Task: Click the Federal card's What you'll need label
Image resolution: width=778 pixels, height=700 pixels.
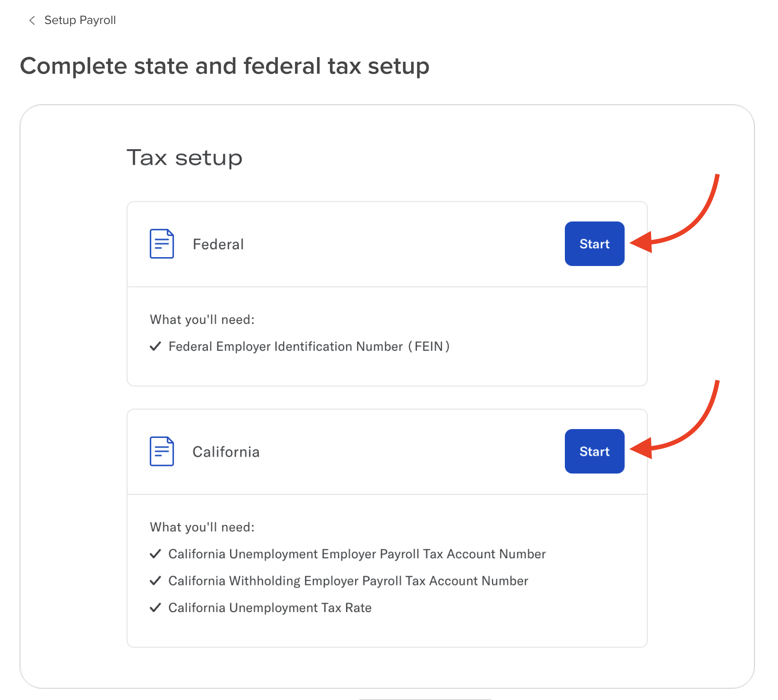Action: [x=202, y=320]
